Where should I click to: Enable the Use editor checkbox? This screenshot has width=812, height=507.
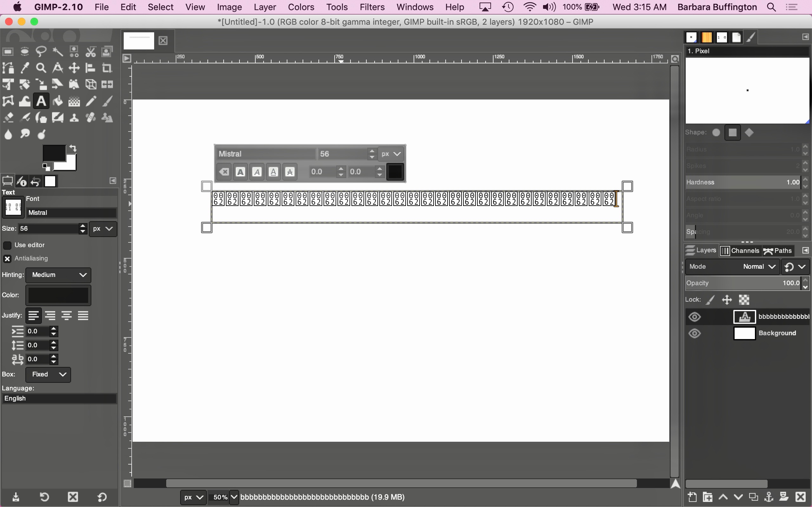[x=7, y=245]
